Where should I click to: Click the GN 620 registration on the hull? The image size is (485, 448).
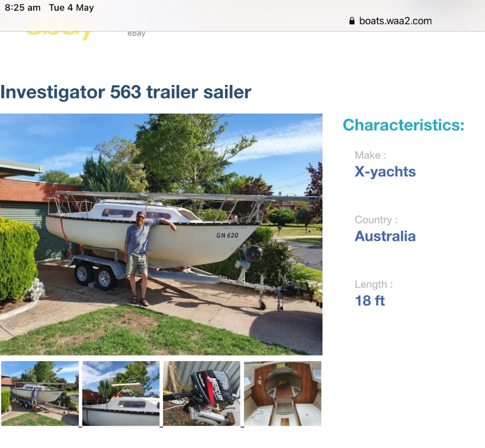click(227, 235)
